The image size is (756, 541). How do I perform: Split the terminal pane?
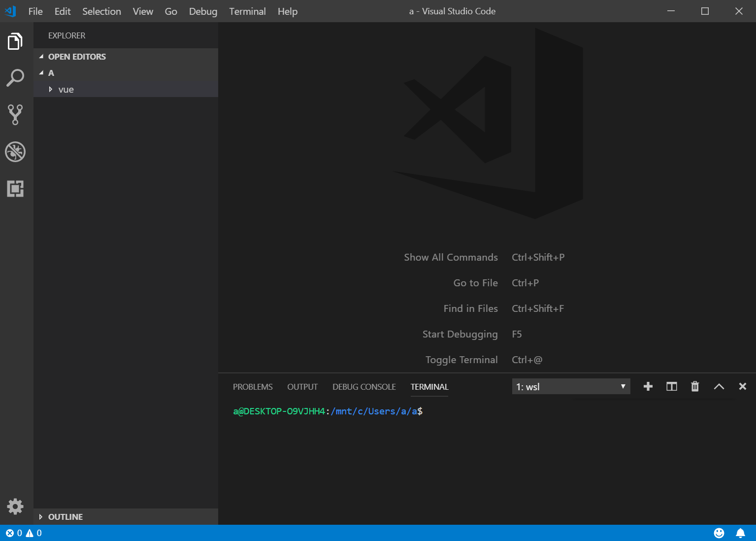671,387
